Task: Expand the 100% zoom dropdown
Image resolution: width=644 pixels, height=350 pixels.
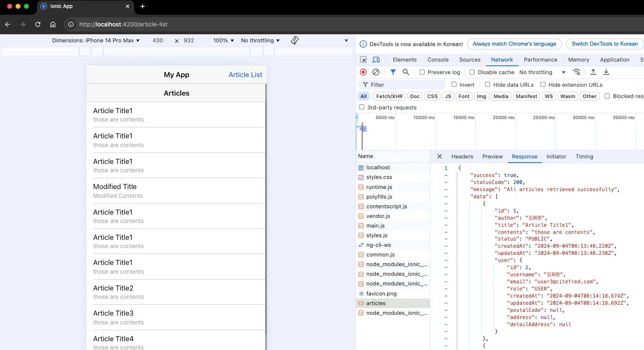Action: point(224,40)
